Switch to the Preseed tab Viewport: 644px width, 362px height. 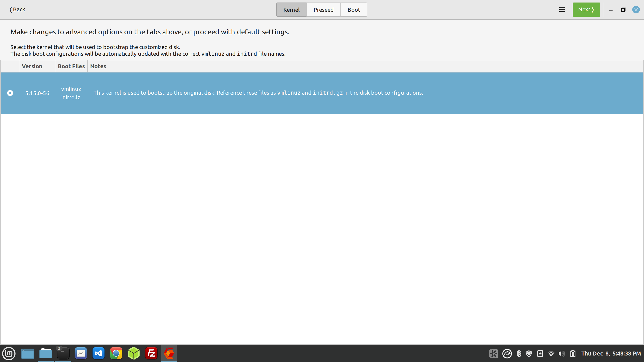[323, 9]
